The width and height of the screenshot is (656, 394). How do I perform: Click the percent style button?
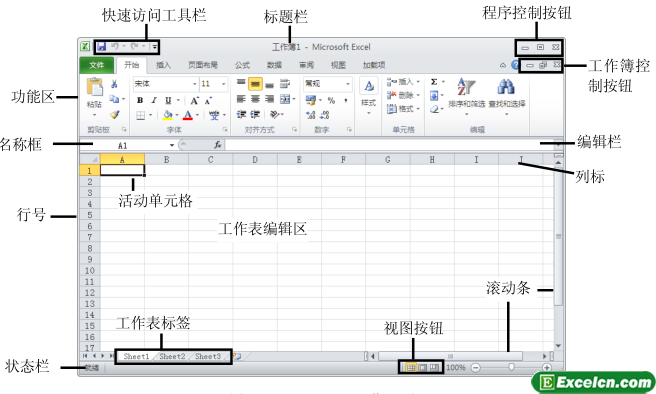331,100
